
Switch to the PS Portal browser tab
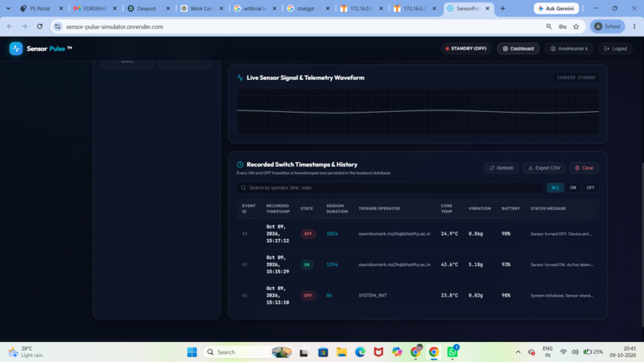point(40,8)
